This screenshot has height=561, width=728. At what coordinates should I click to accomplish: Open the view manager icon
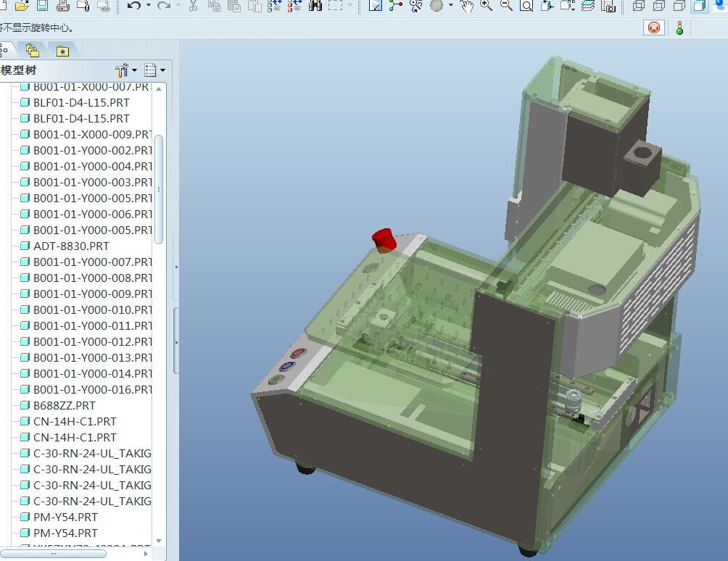coord(608,5)
